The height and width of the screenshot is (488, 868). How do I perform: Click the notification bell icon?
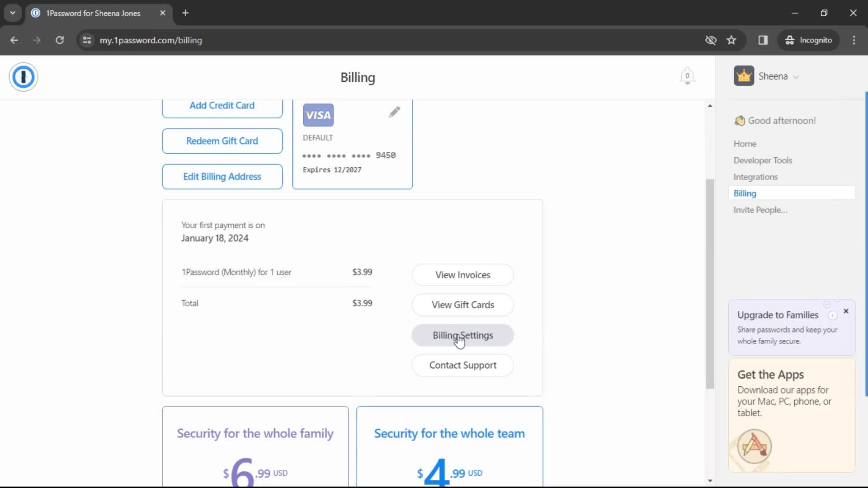(x=687, y=76)
